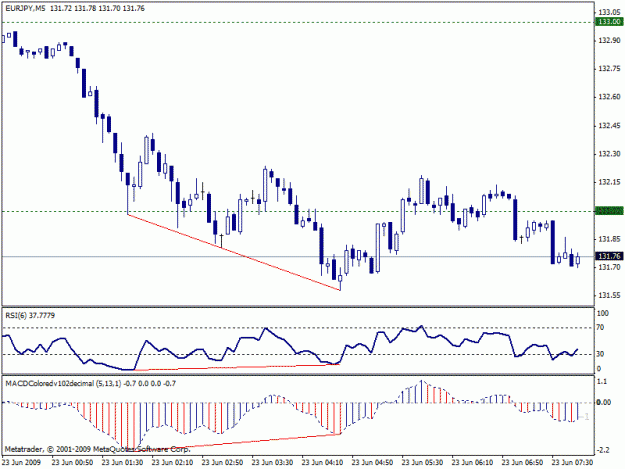
Task: Click the 131.70 price axis label
Action: [609, 267]
